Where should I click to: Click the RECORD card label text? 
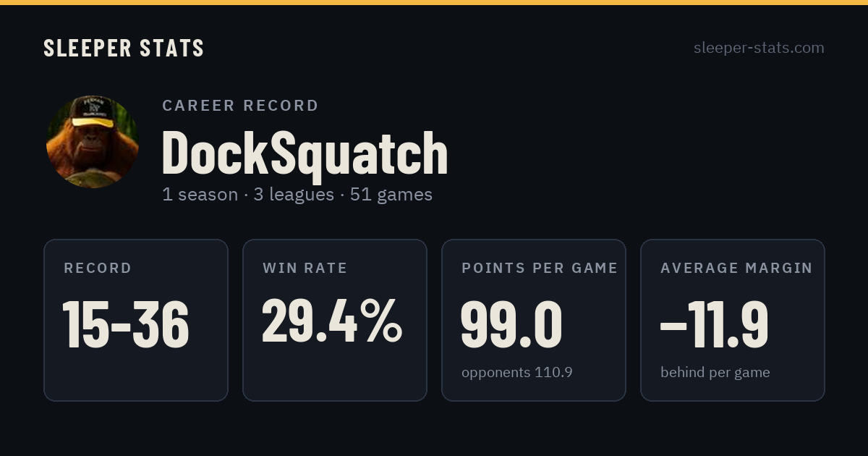(x=98, y=269)
